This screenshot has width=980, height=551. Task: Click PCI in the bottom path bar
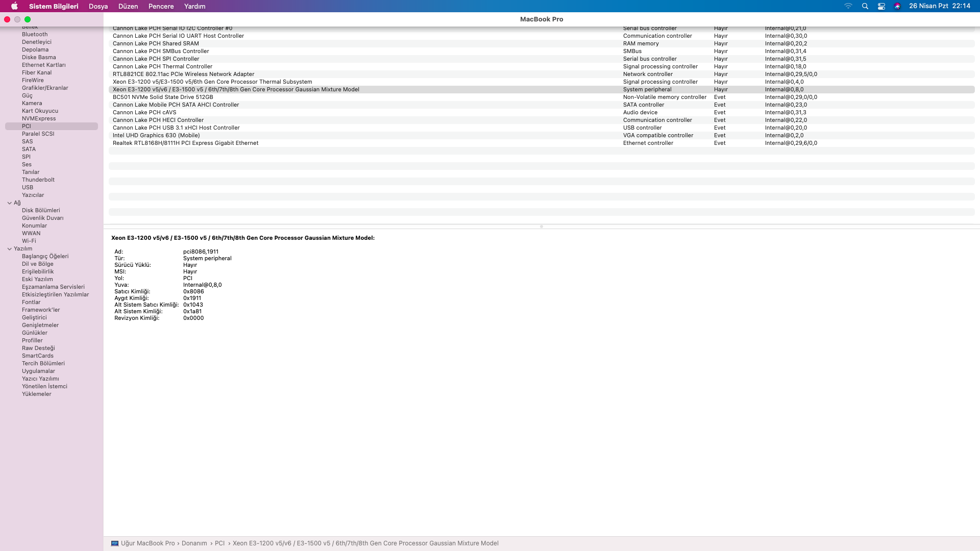pyautogui.click(x=219, y=543)
